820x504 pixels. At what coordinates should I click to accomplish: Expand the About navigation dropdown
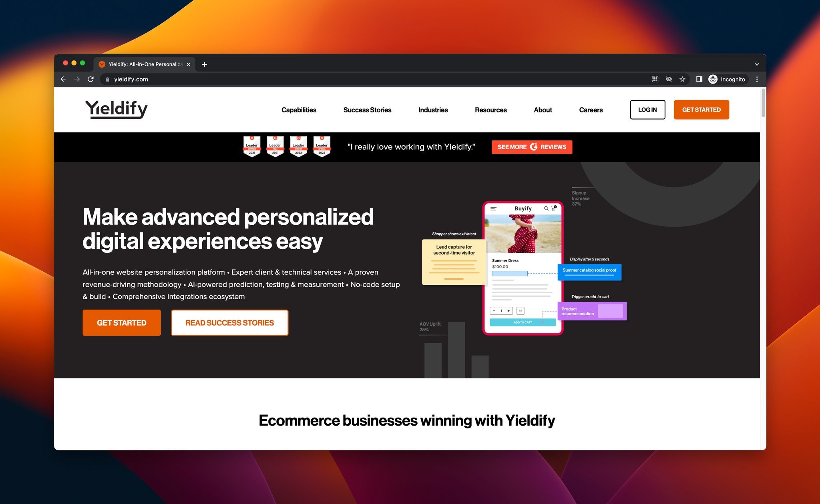click(x=542, y=110)
